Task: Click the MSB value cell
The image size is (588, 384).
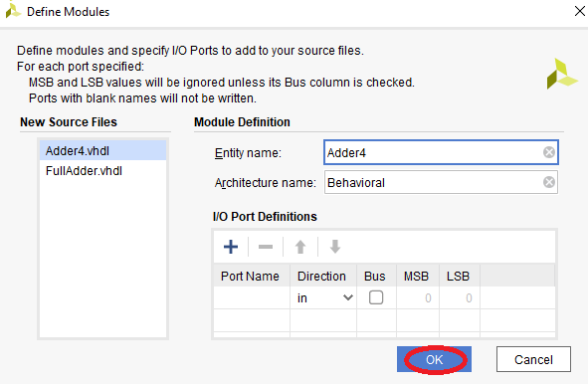Action: (418, 297)
